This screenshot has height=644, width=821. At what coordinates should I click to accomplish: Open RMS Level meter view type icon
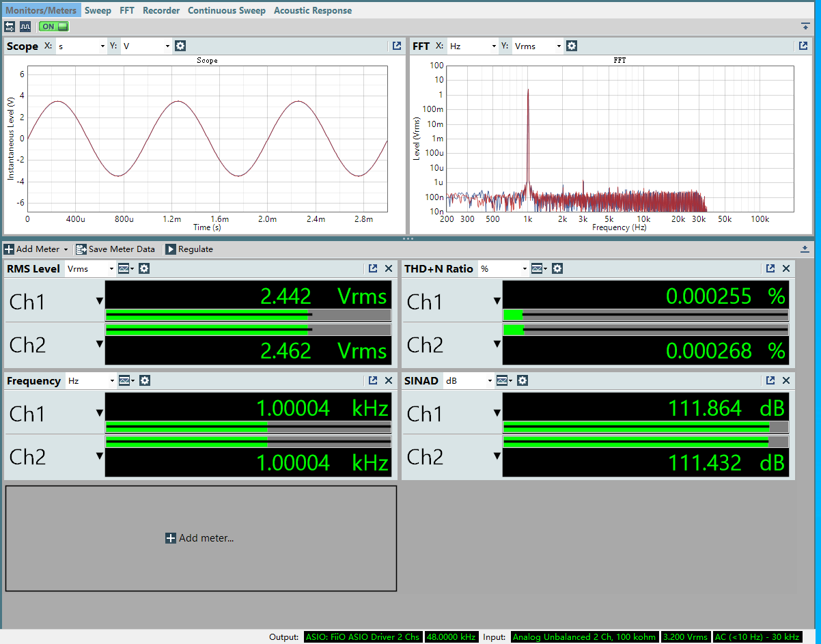(126, 268)
